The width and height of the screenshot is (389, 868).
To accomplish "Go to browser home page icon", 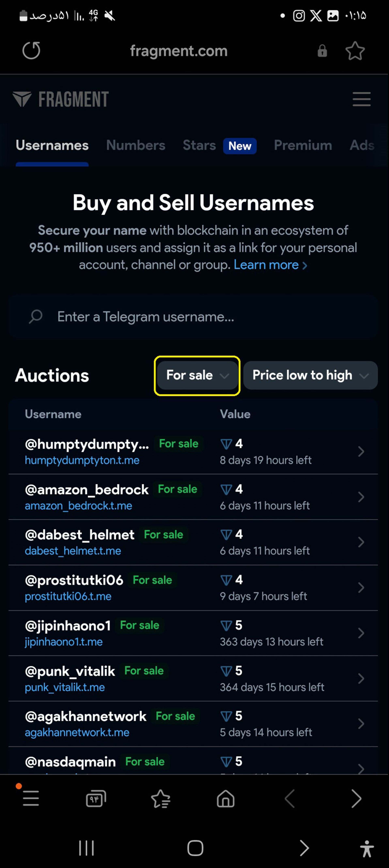I will pos(225,799).
